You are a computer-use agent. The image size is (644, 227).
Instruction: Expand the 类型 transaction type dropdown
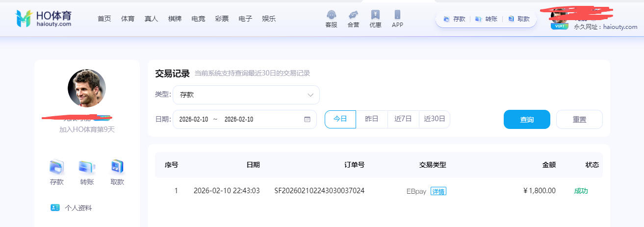pyautogui.click(x=246, y=95)
